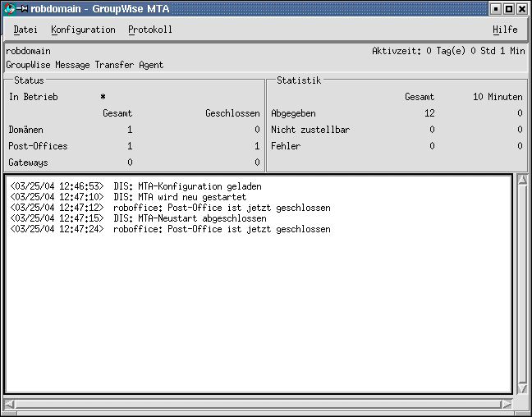Click 'GroupWise Message Transfer Agent' text
The width and height of the screenshot is (532, 417).
click(85, 65)
